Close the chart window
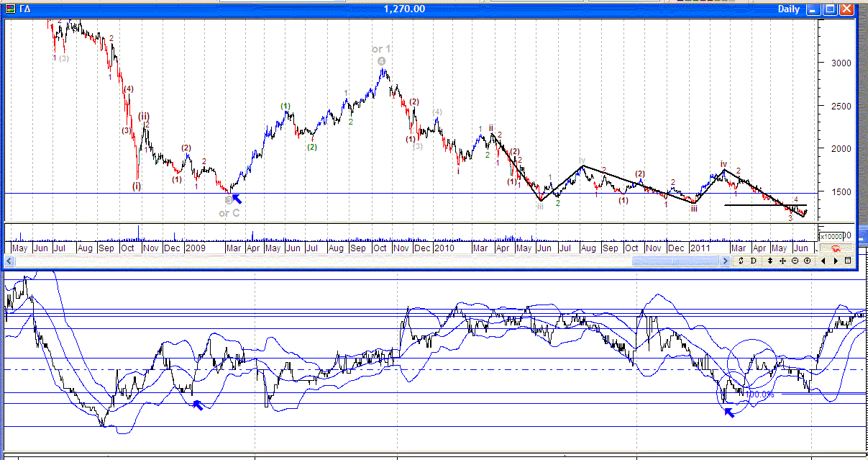The image size is (868, 460). point(846,9)
